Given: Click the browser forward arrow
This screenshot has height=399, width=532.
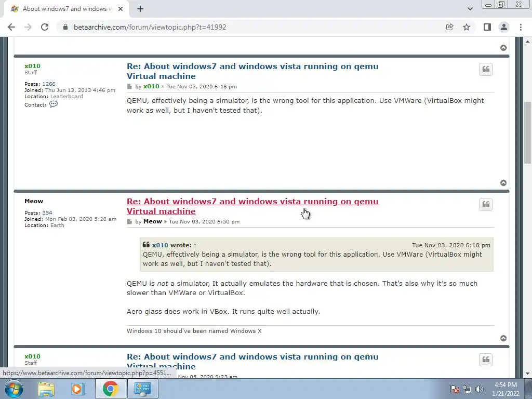Looking at the screenshot, I should 28,27.
